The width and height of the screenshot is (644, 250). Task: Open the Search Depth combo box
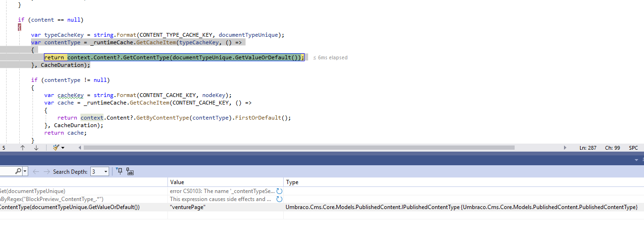(100, 171)
